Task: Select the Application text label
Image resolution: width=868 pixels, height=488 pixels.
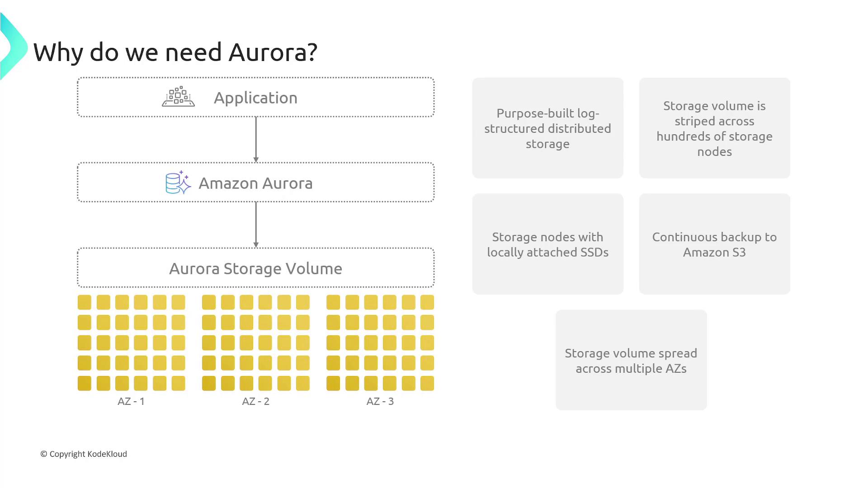Action: pos(255,98)
